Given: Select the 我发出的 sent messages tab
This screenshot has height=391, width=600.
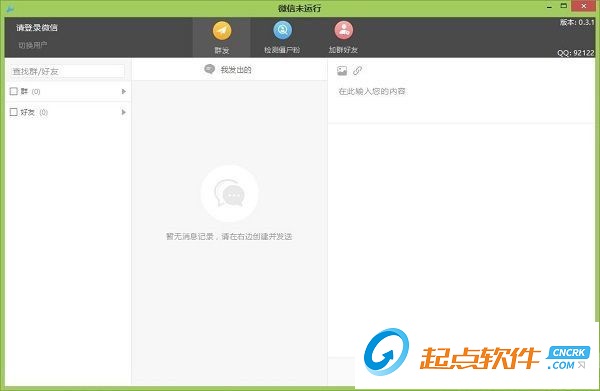Looking at the screenshot, I should tap(229, 70).
